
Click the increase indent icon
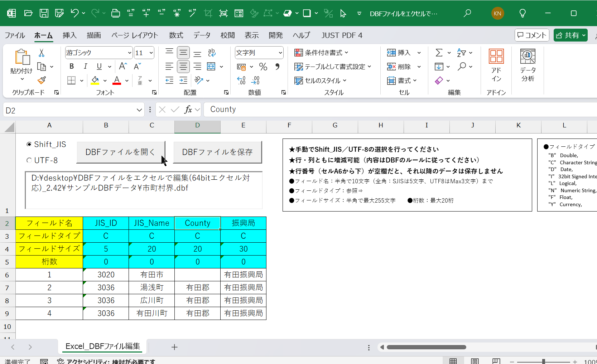[183, 80]
